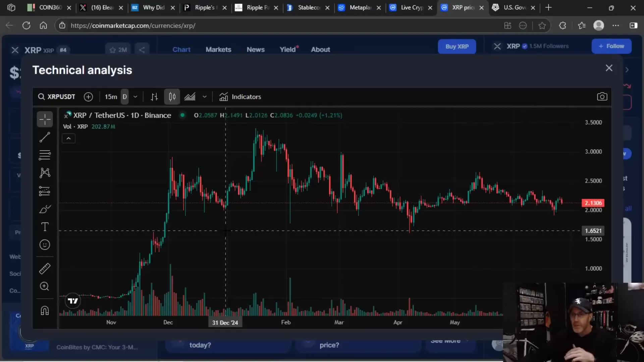Expand the chart style dropdown
This screenshot has width=644, height=362.
coord(205,97)
